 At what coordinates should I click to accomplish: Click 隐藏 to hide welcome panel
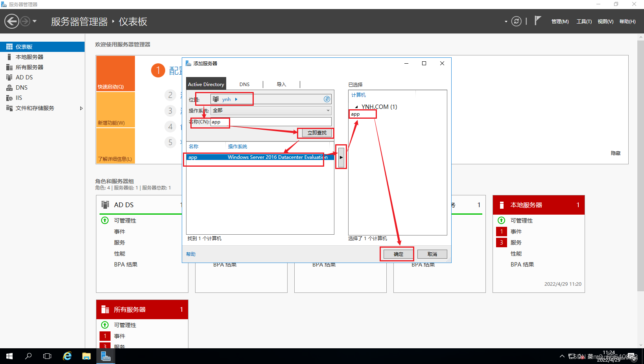point(615,153)
